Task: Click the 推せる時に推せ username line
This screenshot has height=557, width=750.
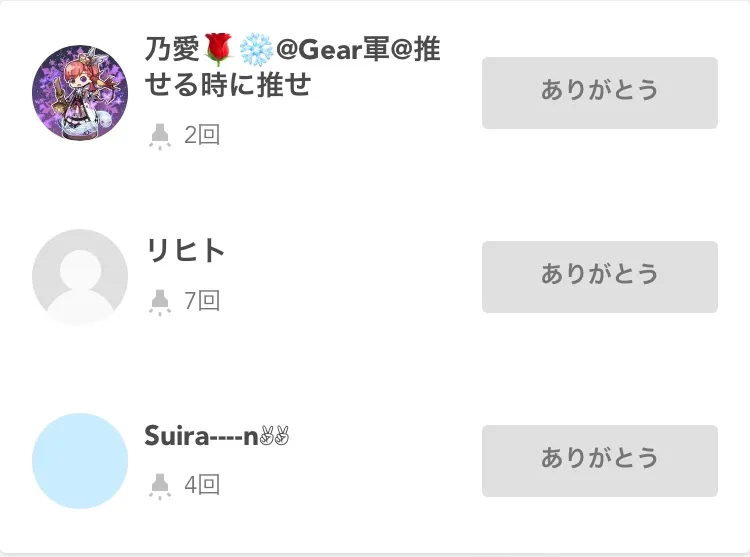Action: (229, 85)
